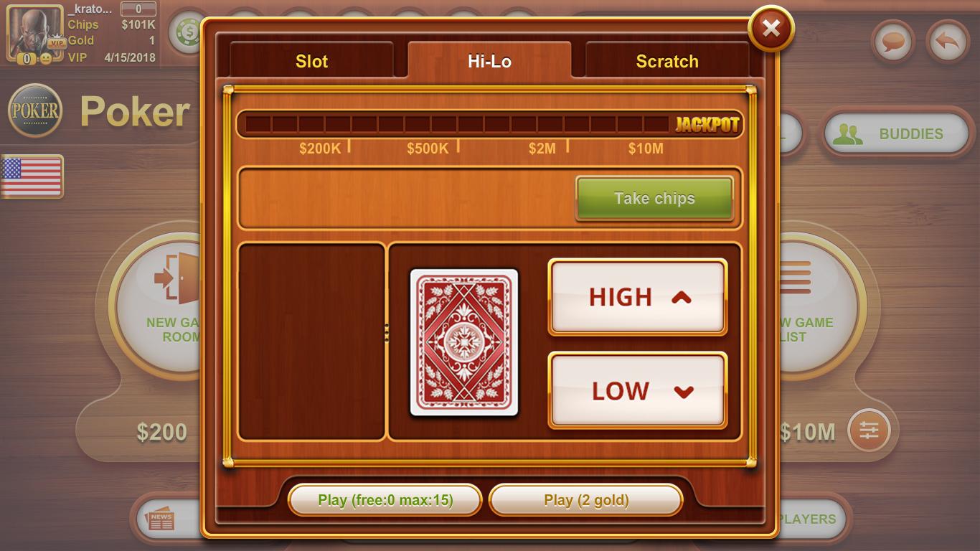Switch to the Slot tab
Image resolution: width=980 pixels, height=551 pixels.
point(311,61)
